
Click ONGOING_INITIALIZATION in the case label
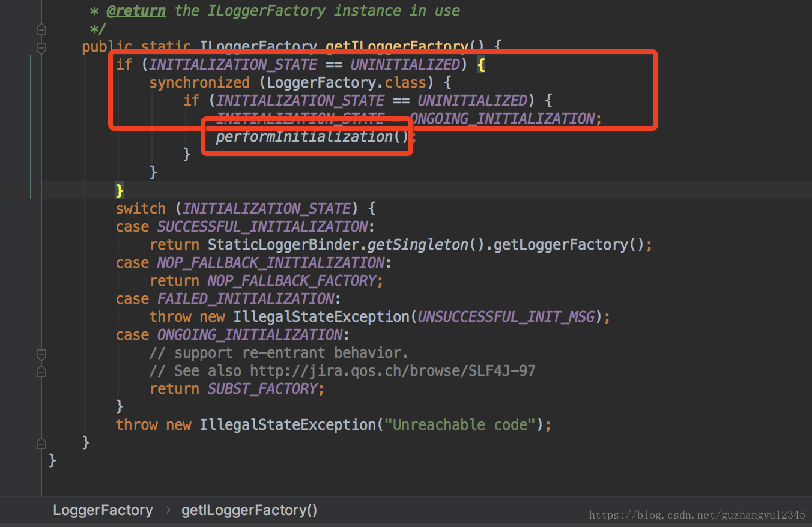[x=250, y=335]
